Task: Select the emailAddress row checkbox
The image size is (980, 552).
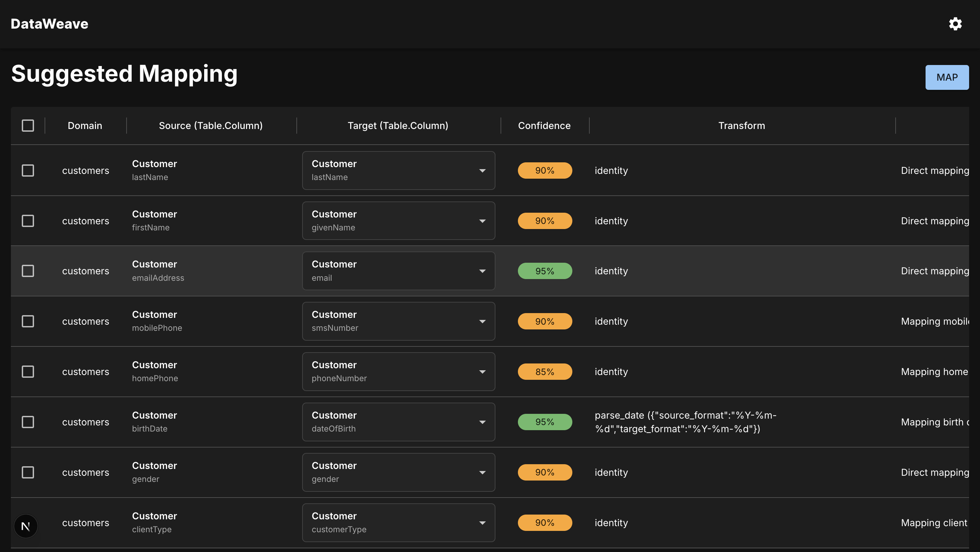Action: point(28,271)
